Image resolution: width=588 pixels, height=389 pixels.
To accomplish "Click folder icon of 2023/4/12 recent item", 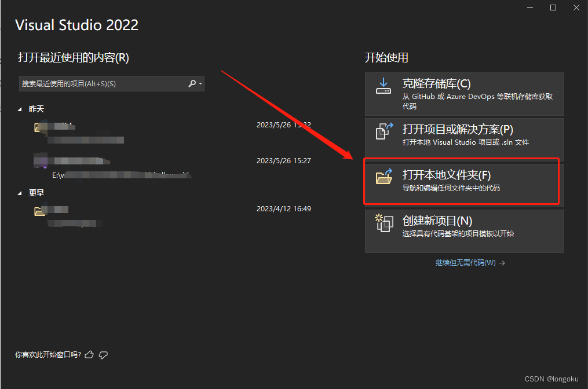I will 39,211.
